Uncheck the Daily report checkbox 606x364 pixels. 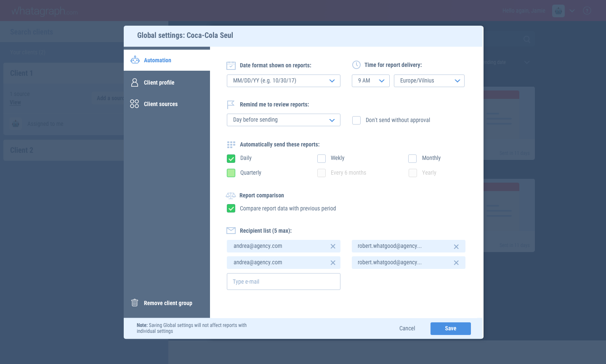click(x=231, y=159)
